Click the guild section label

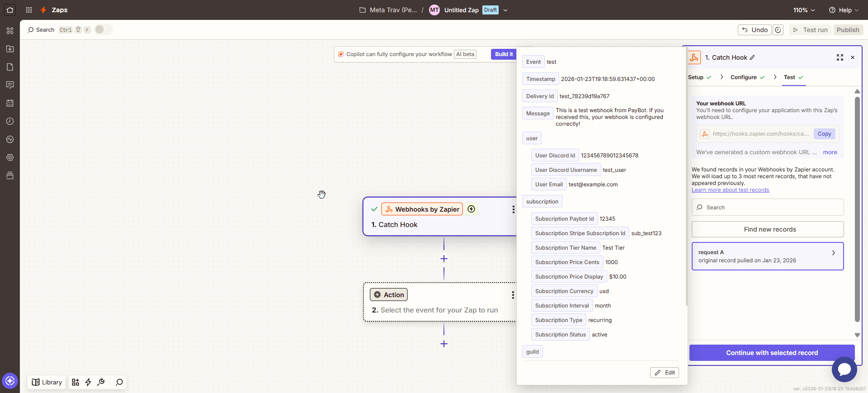pos(532,352)
